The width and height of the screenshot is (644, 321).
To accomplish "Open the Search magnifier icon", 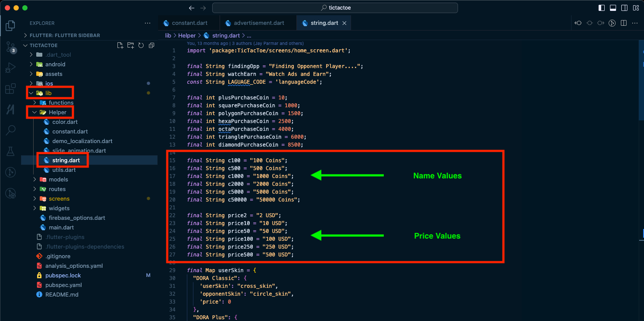I will 10,130.
